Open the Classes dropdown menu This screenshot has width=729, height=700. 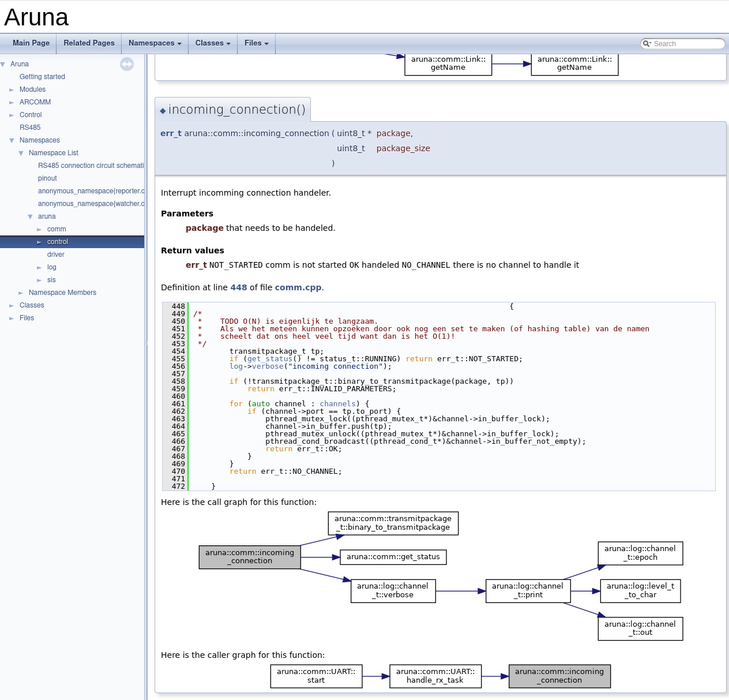[x=212, y=43]
